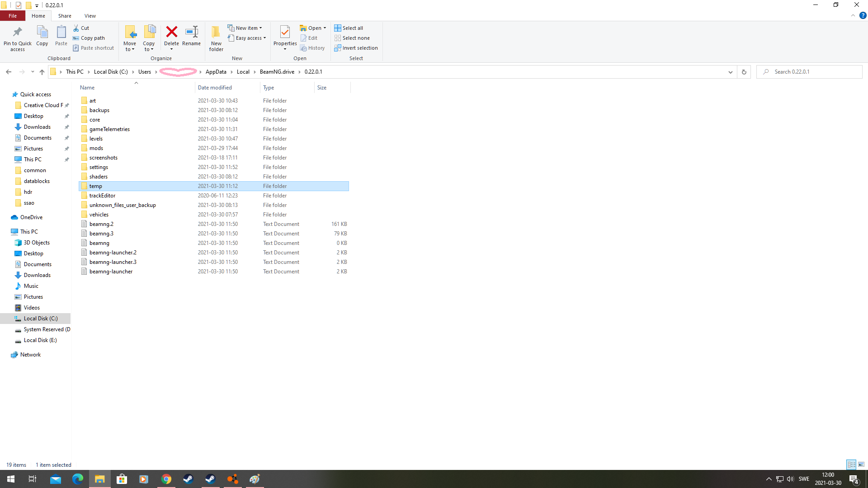Open the View ribbon tab

(x=90, y=16)
